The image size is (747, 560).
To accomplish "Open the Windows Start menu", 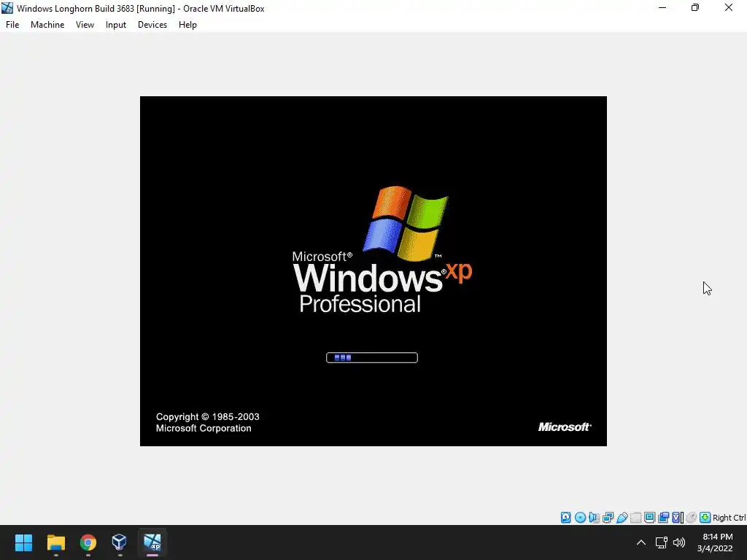I will [x=23, y=542].
